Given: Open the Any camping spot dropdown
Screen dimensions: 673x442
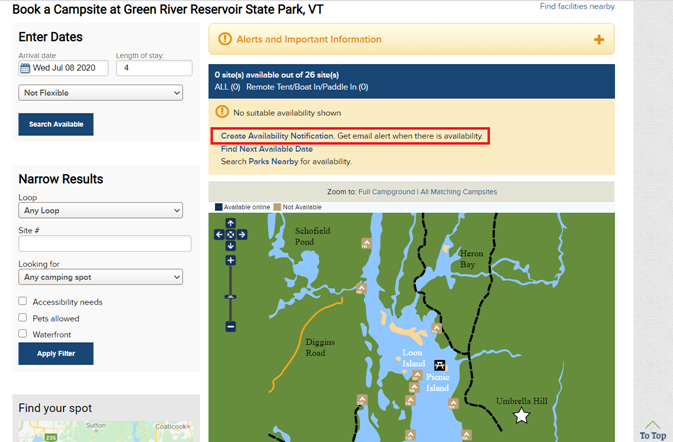Looking at the screenshot, I should point(100,277).
